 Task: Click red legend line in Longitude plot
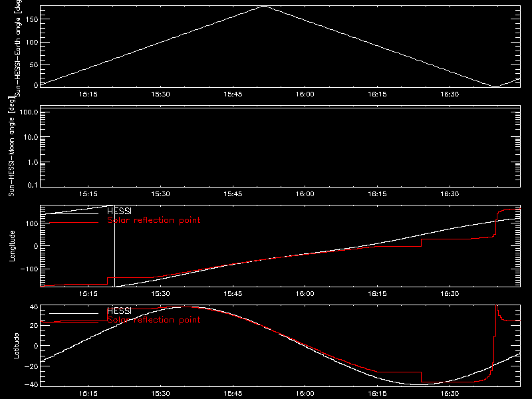tap(74, 223)
